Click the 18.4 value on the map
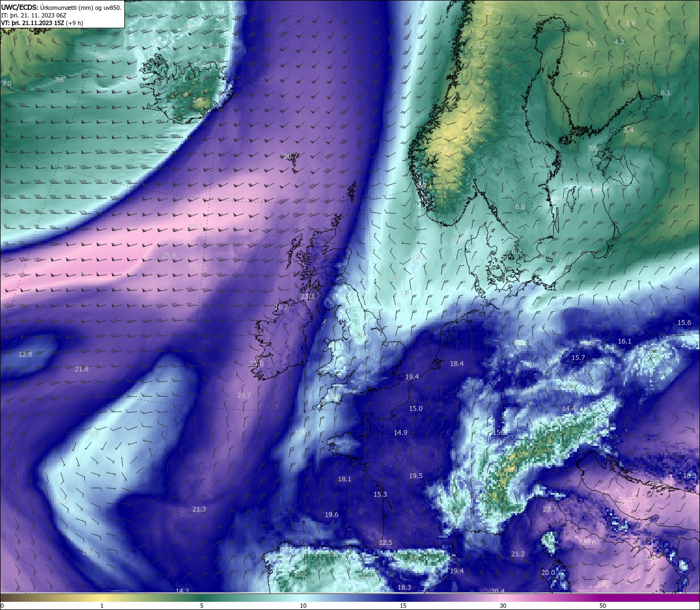This screenshot has width=700, height=610. point(457,364)
